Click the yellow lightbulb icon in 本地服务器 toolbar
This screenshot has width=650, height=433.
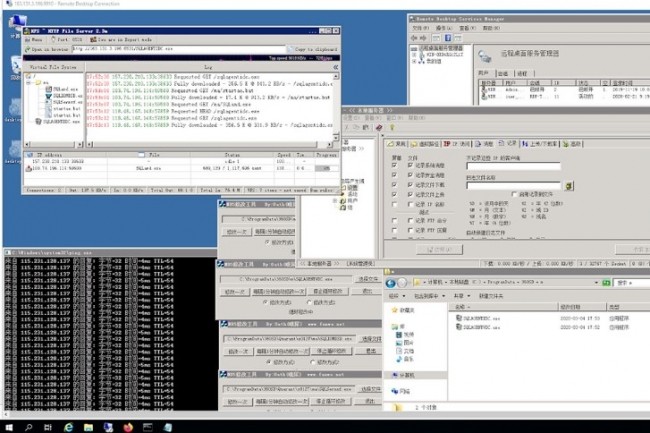pos(392,128)
